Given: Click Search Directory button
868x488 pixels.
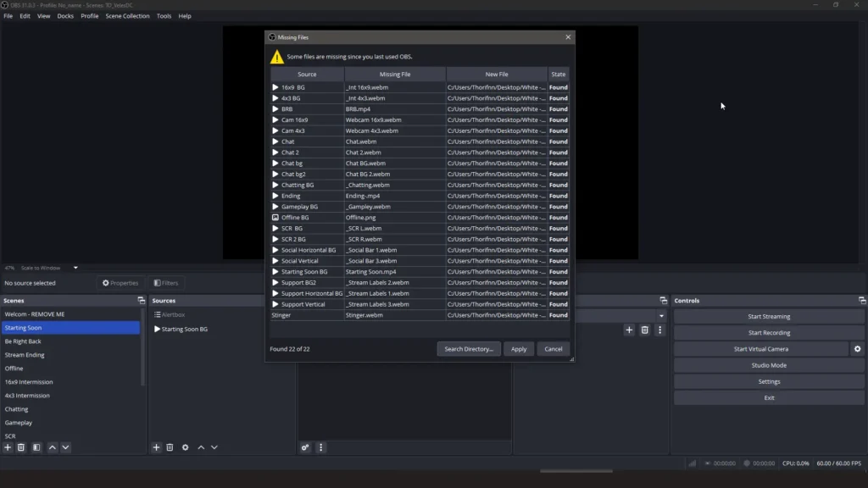Looking at the screenshot, I should 468,349.
